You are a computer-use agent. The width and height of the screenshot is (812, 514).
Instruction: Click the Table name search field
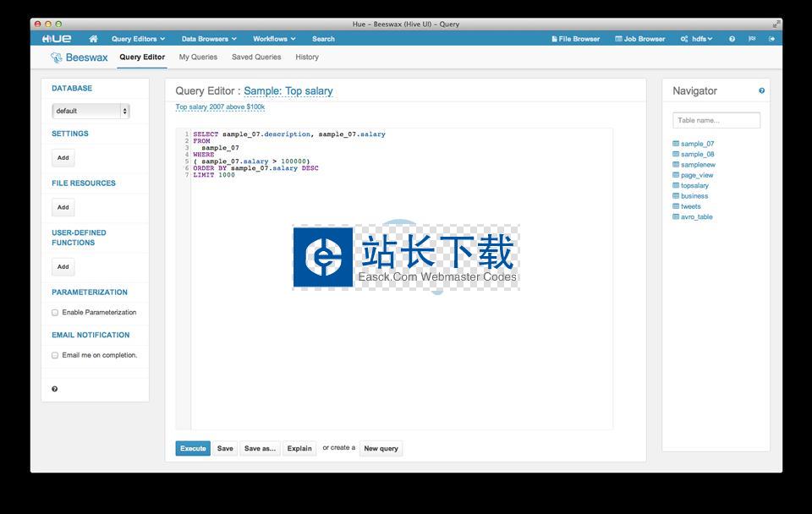point(716,120)
